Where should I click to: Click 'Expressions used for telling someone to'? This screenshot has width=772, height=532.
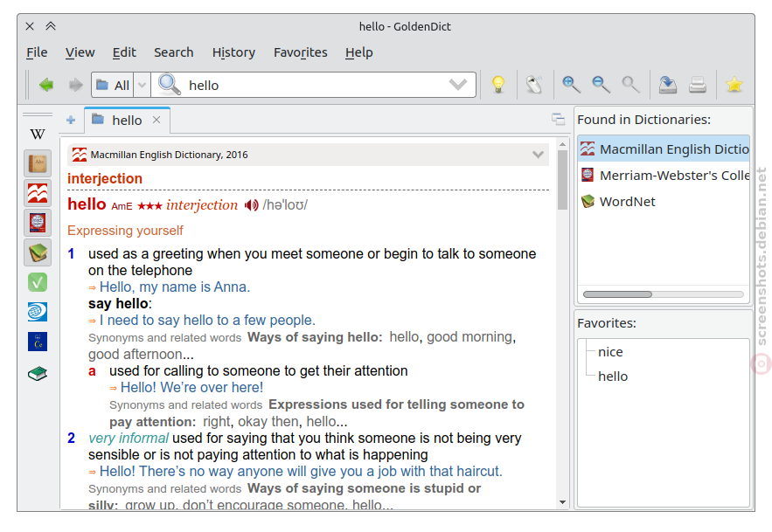coord(396,404)
